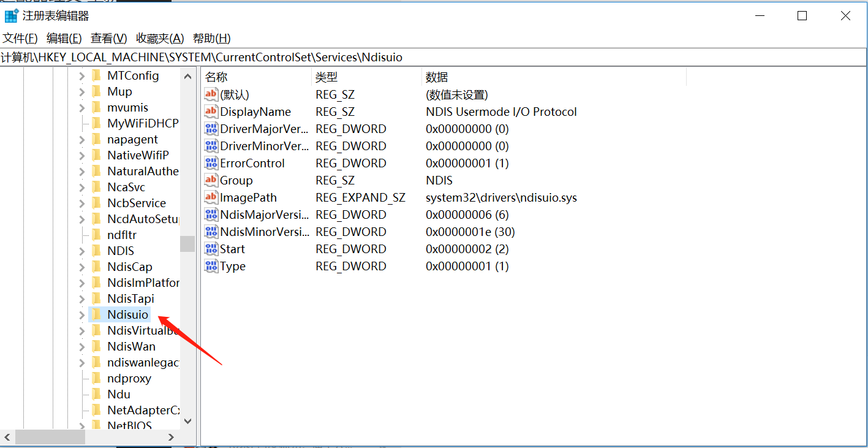Click the NdisMajorVersi DWORD icon
Screen dimensions: 868x448
[211, 215]
